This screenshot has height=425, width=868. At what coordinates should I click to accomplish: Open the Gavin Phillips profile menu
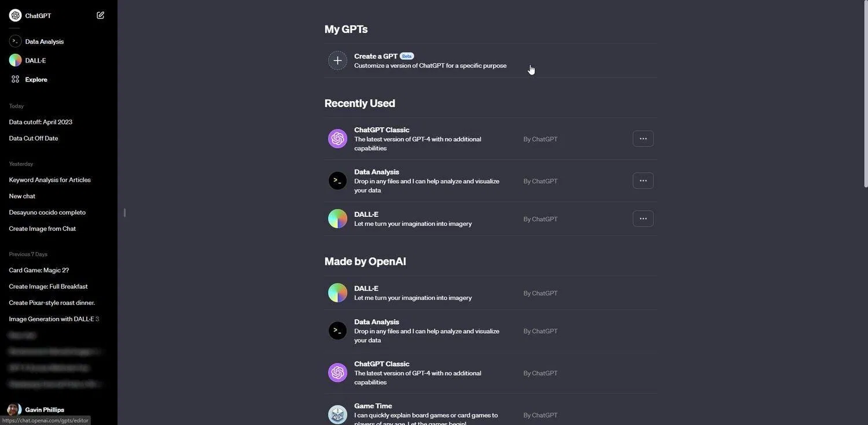coord(44,409)
